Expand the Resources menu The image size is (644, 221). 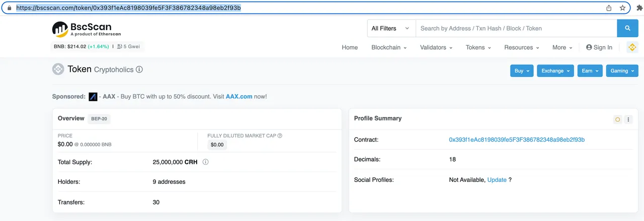(x=522, y=47)
